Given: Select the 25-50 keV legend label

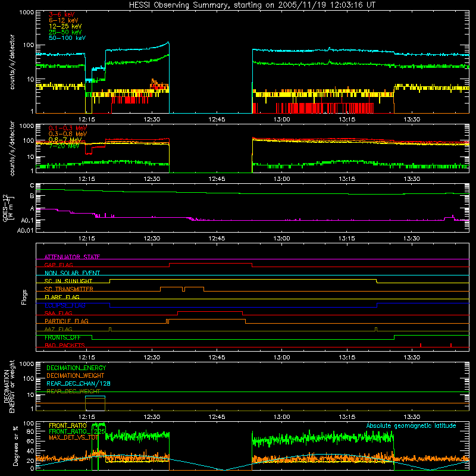Looking at the screenshot, I should coord(65,32).
